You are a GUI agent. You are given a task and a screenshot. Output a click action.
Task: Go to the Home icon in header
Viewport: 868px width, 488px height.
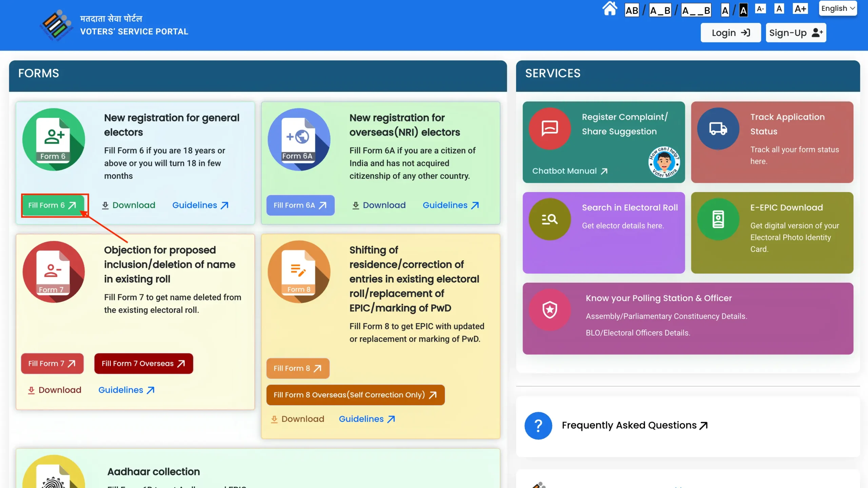pyautogui.click(x=609, y=9)
